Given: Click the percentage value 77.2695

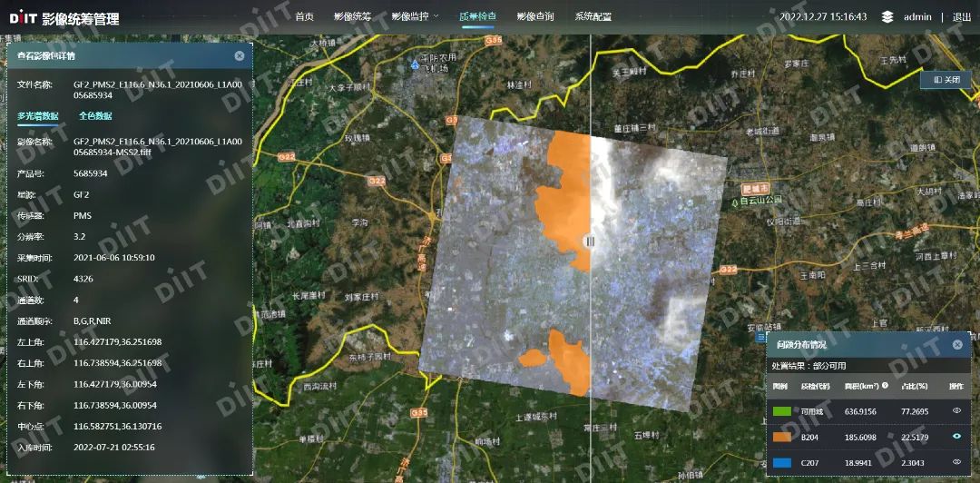Looking at the screenshot, I should click(x=915, y=411).
